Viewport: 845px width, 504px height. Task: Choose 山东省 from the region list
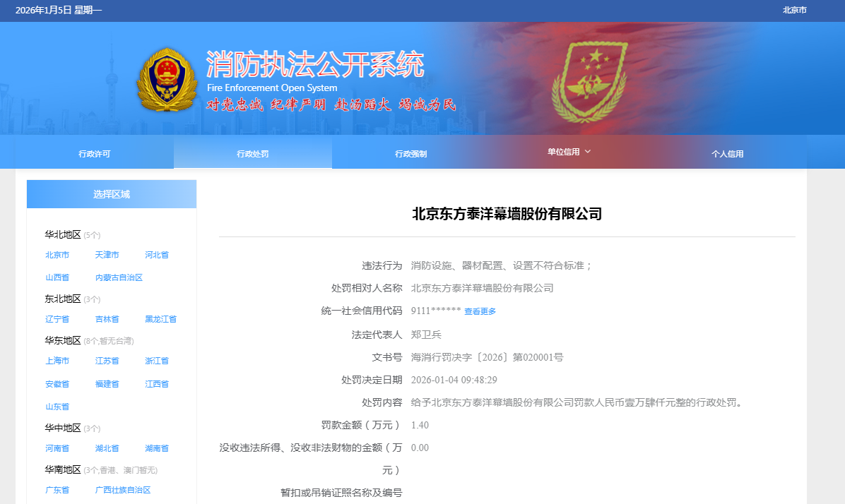(x=57, y=407)
